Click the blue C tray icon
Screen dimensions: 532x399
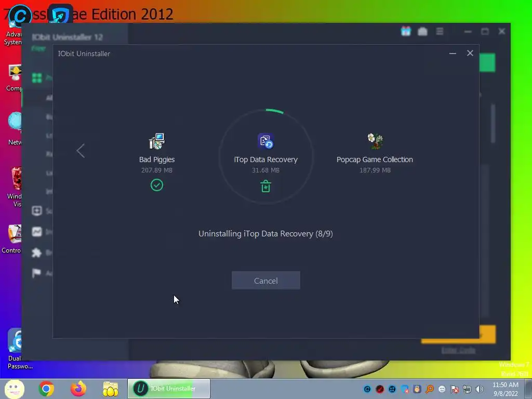(367, 389)
